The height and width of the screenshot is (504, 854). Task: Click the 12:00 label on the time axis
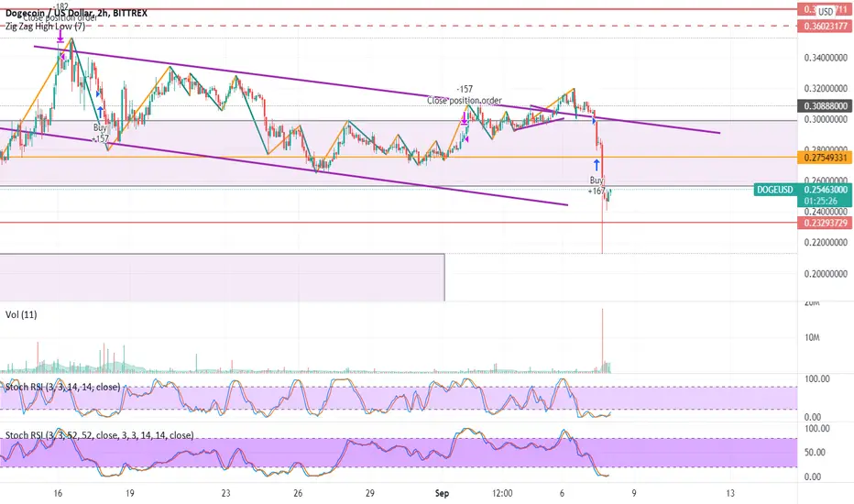coord(501,493)
